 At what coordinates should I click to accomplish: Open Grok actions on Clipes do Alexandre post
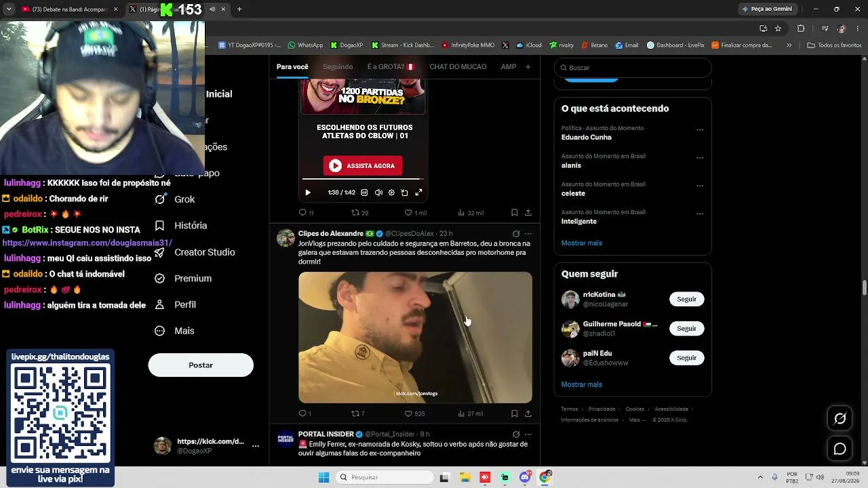click(x=516, y=234)
